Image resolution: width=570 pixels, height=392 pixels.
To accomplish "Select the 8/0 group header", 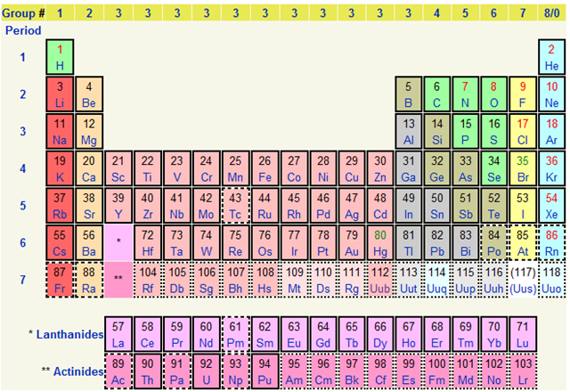I will [x=551, y=13].
